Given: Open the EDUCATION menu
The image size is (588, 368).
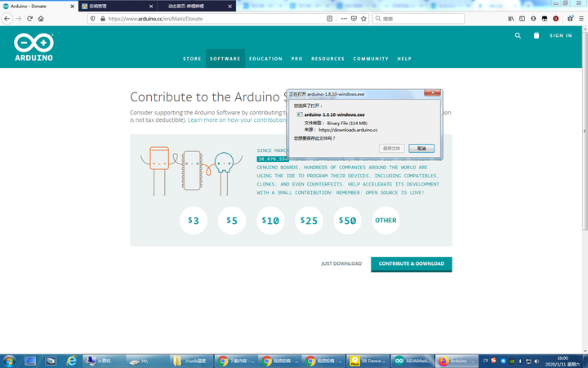Looking at the screenshot, I should pos(265,59).
